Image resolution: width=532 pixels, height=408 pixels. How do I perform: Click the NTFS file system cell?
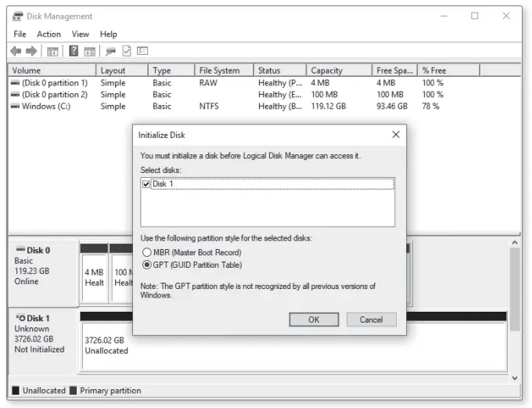[x=209, y=107]
